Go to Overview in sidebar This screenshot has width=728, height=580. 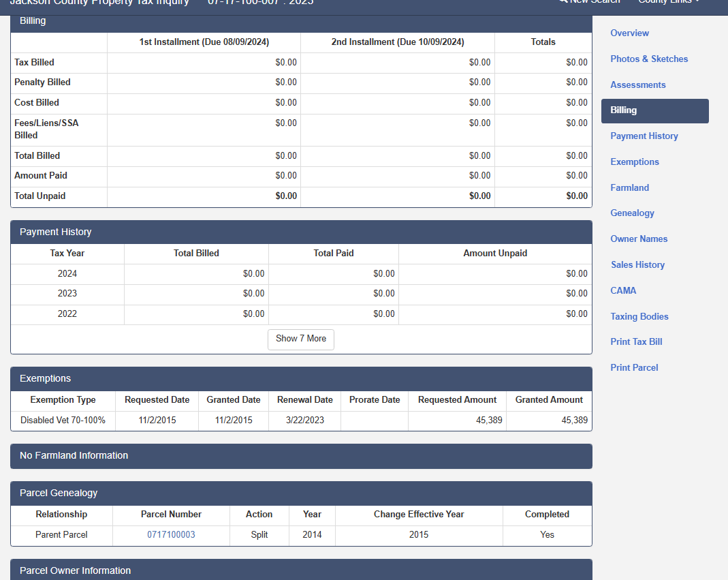click(629, 33)
